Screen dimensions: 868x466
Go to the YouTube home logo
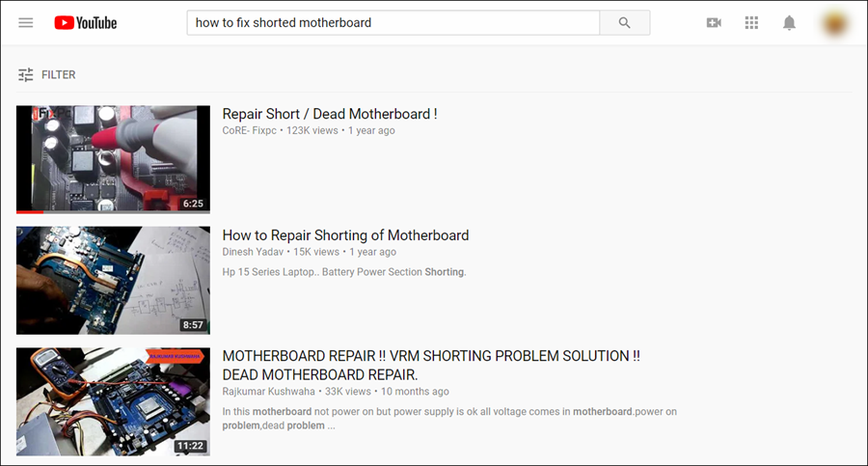coord(85,23)
